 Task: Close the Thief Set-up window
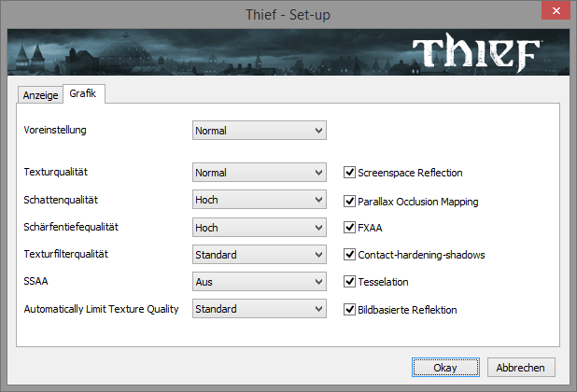(x=556, y=10)
